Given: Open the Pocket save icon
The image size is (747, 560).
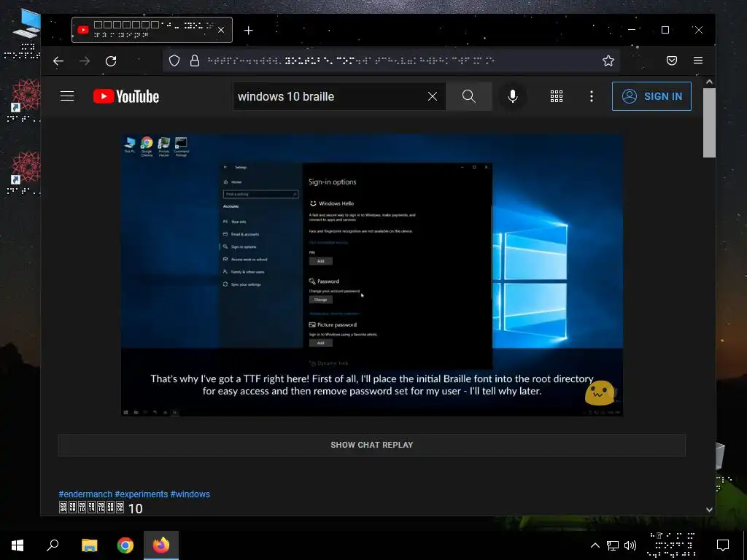Looking at the screenshot, I should (672, 61).
